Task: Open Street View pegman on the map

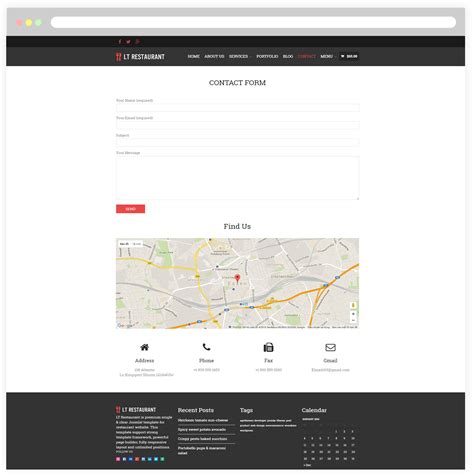Action: [x=353, y=305]
